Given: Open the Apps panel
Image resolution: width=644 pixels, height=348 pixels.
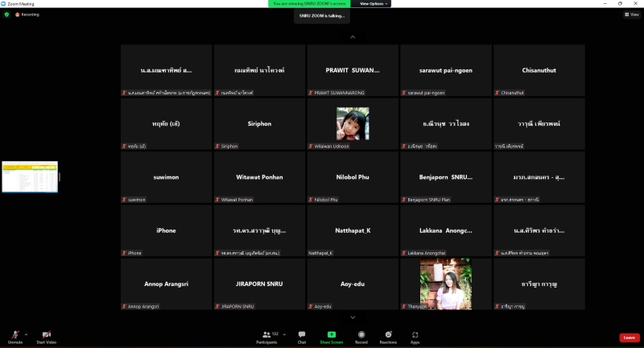Looking at the screenshot, I should pos(415,336).
